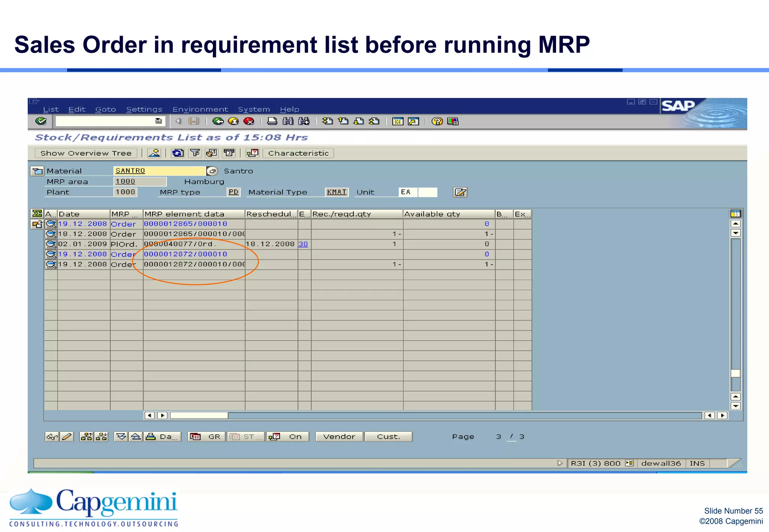Screen dimensions: 769x532
Task: Click the Date column header
Action: [x=83, y=214]
